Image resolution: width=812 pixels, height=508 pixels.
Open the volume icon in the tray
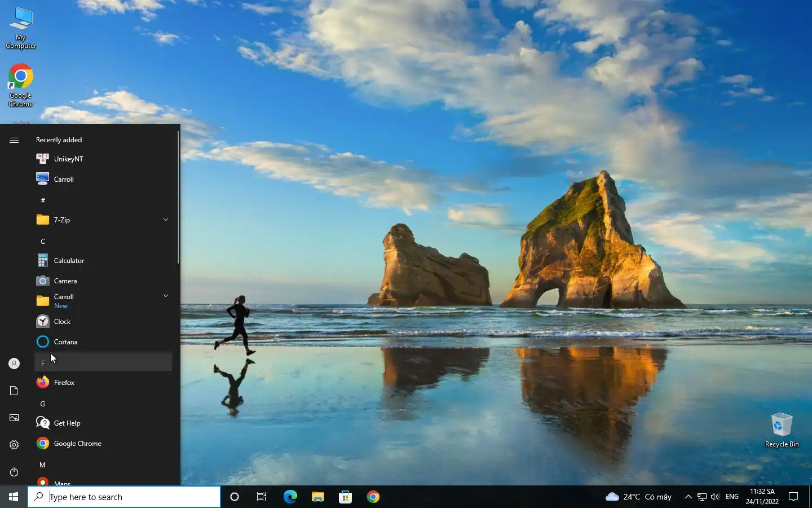click(715, 497)
